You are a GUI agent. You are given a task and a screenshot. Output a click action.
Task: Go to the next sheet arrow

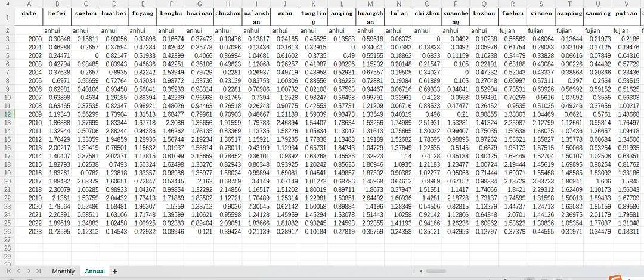click(29, 271)
